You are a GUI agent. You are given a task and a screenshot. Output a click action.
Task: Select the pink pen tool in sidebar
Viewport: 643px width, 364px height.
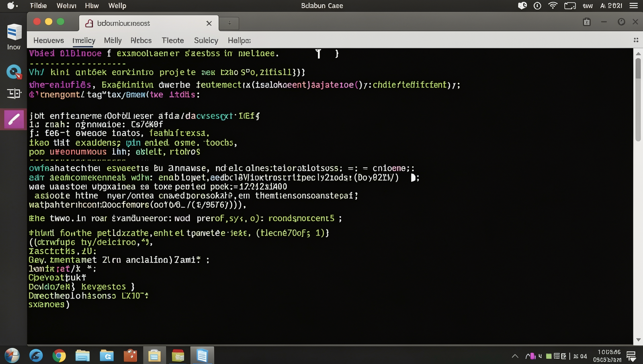[x=14, y=119]
